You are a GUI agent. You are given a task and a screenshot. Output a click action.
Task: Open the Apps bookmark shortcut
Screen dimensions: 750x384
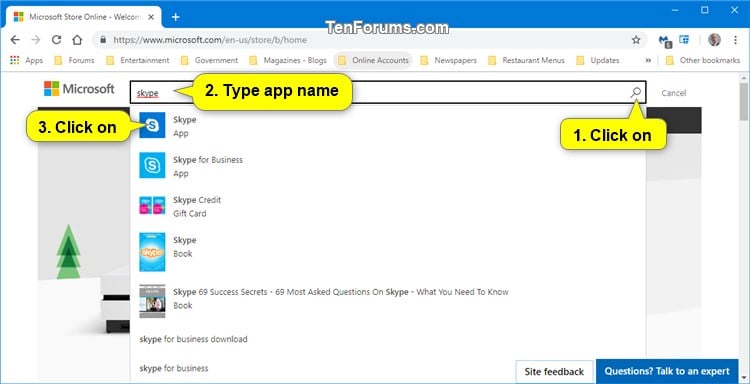coord(27,60)
